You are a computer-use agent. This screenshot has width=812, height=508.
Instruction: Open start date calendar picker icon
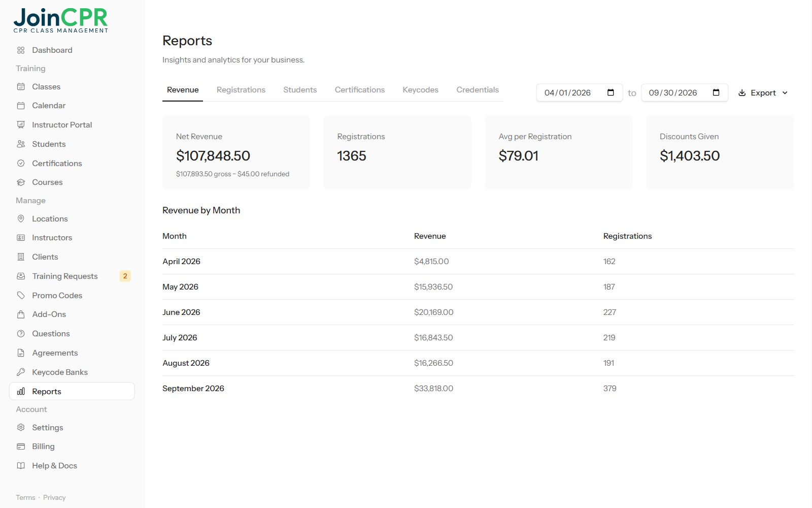coord(611,92)
